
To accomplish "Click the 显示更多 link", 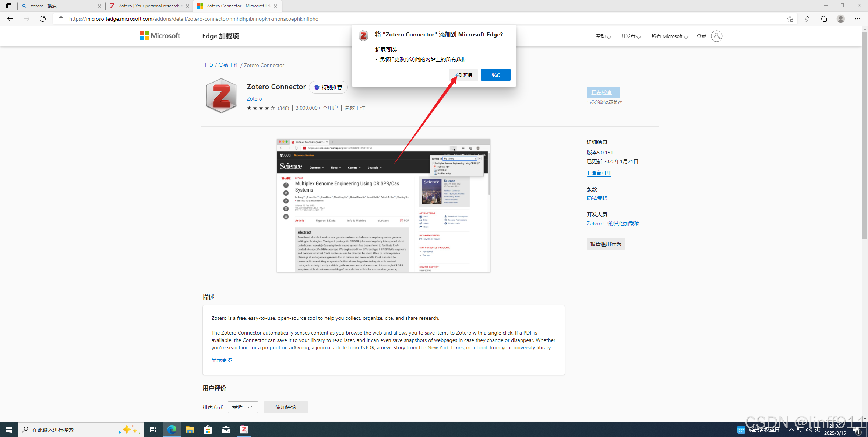I will click(x=222, y=360).
